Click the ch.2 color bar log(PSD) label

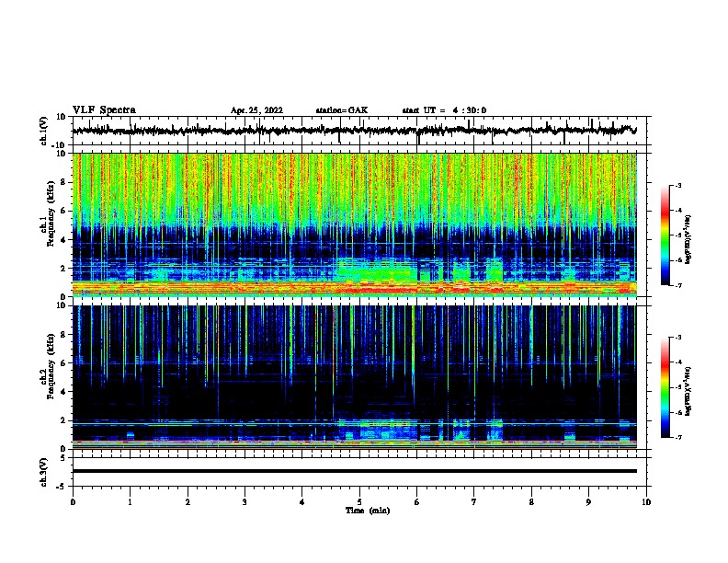click(x=688, y=391)
